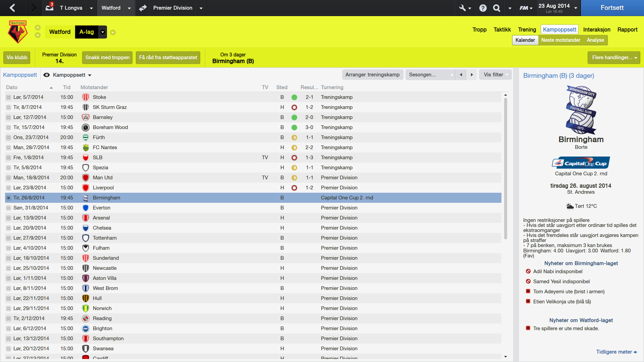The height and width of the screenshot is (362, 644).
Task: Go back with the left arrow
Action: (12, 8)
